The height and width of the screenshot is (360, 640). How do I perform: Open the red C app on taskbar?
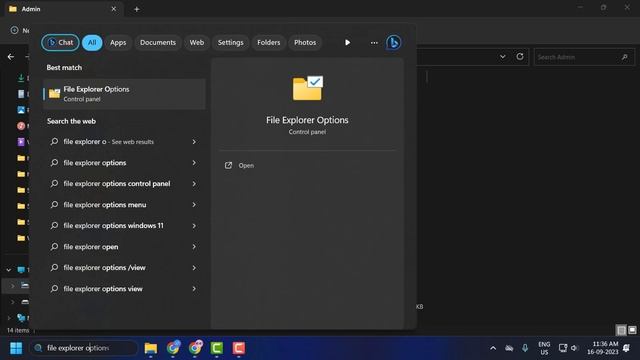tap(239, 348)
